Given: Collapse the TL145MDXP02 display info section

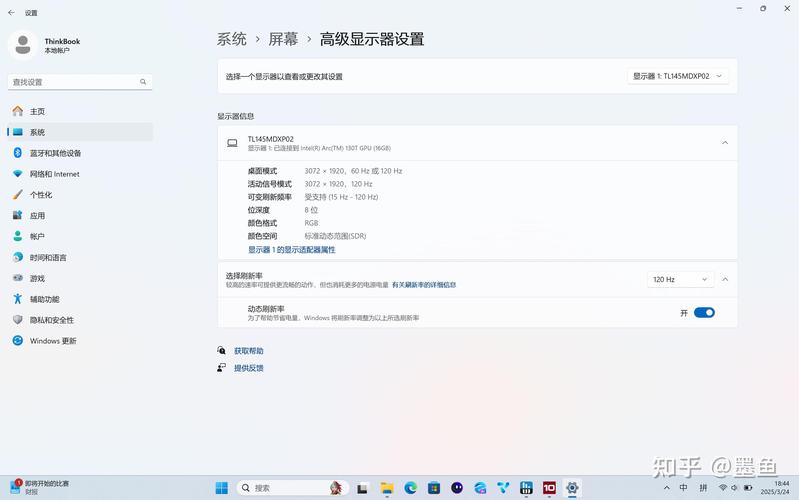Looking at the screenshot, I should (725, 143).
